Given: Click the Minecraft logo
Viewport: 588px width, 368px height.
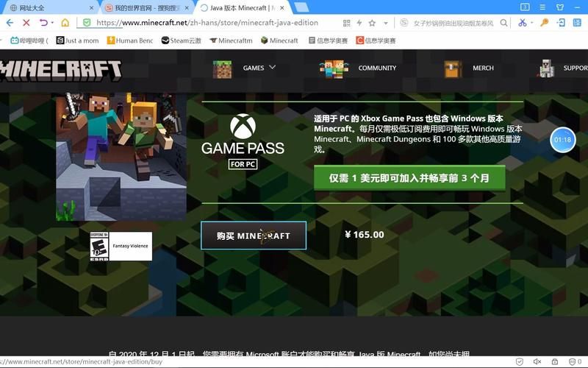Looking at the screenshot, I should pos(61,70).
